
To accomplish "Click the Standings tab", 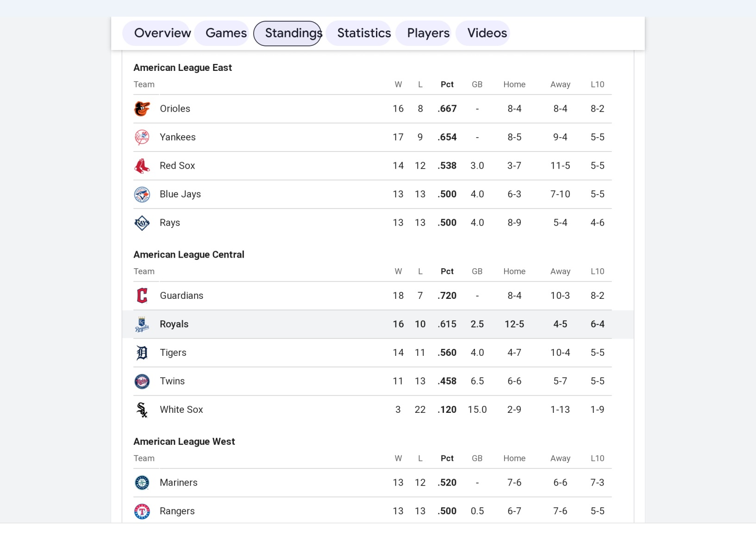I will (x=287, y=33).
